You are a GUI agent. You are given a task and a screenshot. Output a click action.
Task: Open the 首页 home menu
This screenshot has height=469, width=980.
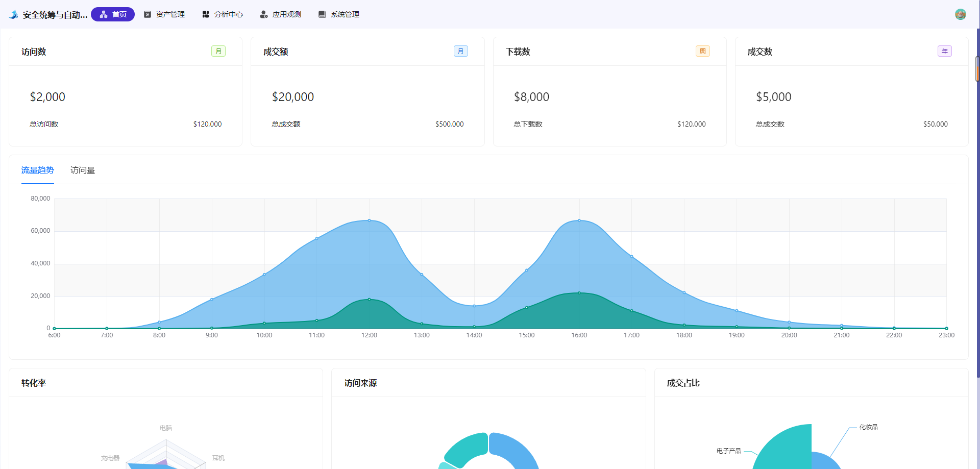[x=113, y=14]
